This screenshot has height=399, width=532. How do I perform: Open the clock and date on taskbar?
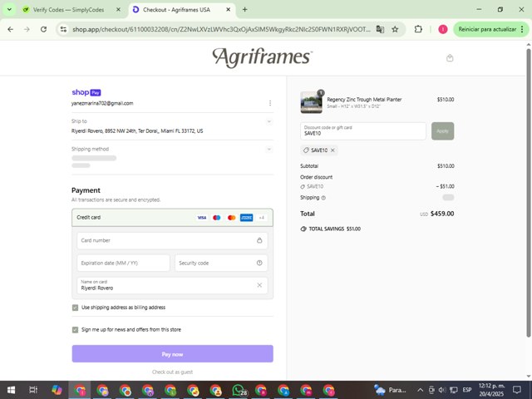pos(491,390)
